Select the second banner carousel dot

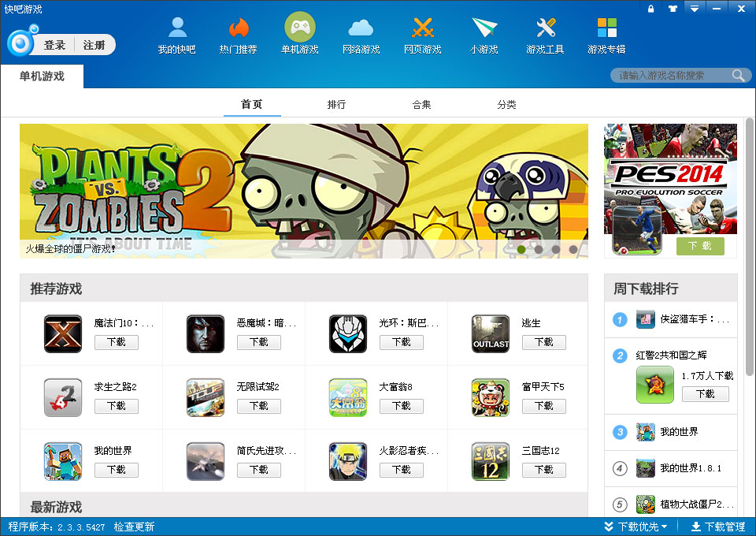pyautogui.click(x=539, y=249)
